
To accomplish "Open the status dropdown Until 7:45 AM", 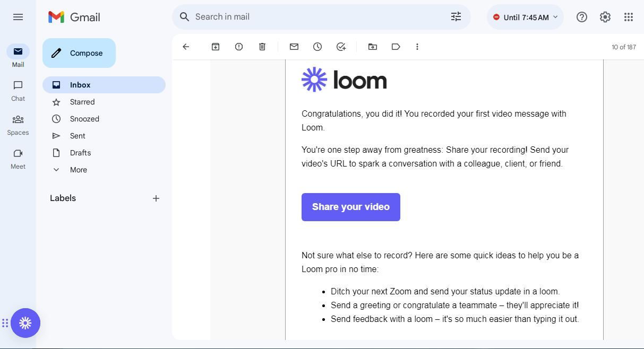I will pos(525,17).
